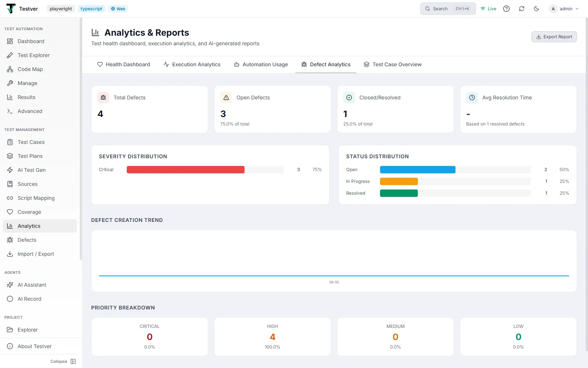588x368 pixels.
Task: Open the admin user dropdown
Action: (x=564, y=9)
